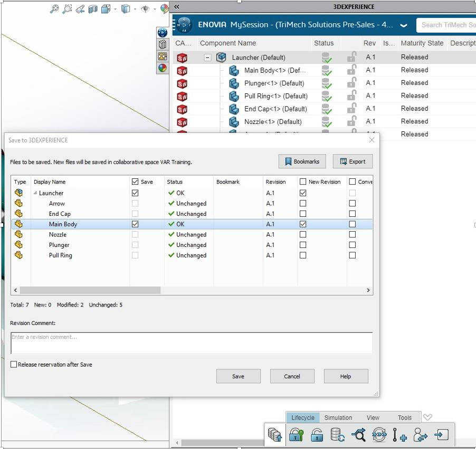Viewport: 476px width, 449px height.
Task: Switch to the View tab
Action: (x=373, y=418)
